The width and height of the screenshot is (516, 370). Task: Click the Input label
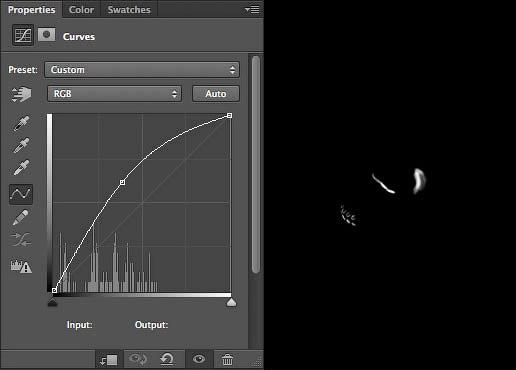pyautogui.click(x=79, y=325)
